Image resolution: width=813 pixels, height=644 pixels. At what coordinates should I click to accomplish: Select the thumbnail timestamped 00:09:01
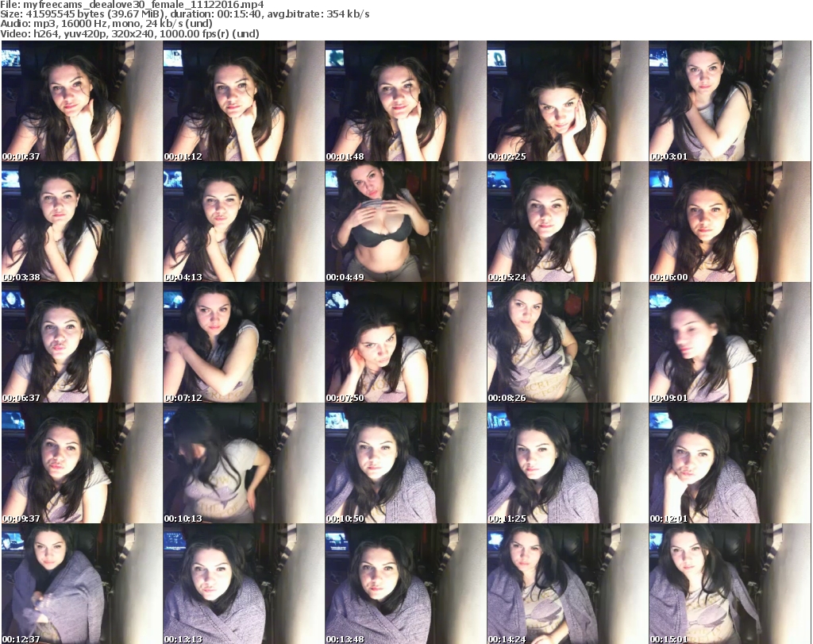(729, 343)
